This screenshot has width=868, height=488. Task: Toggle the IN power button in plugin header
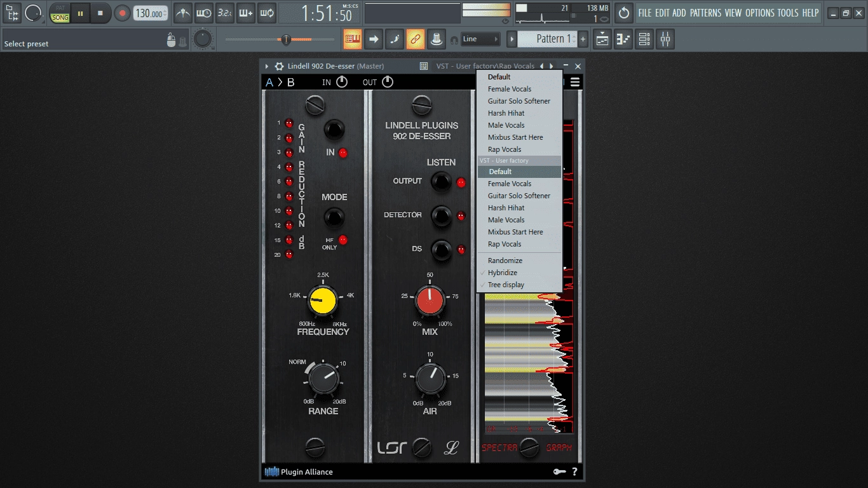(342, 82)
